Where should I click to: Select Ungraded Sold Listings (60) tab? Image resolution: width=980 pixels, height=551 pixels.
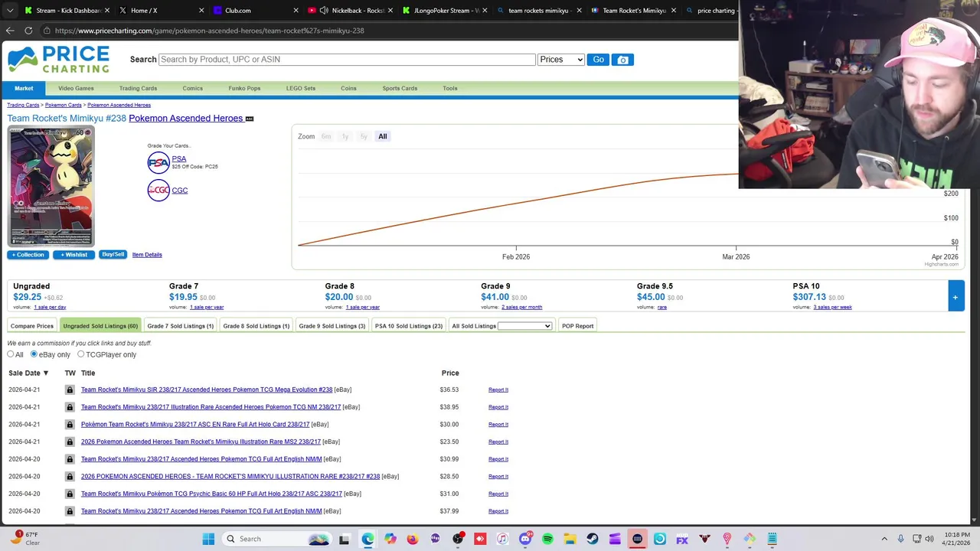[x=100, y=326]
